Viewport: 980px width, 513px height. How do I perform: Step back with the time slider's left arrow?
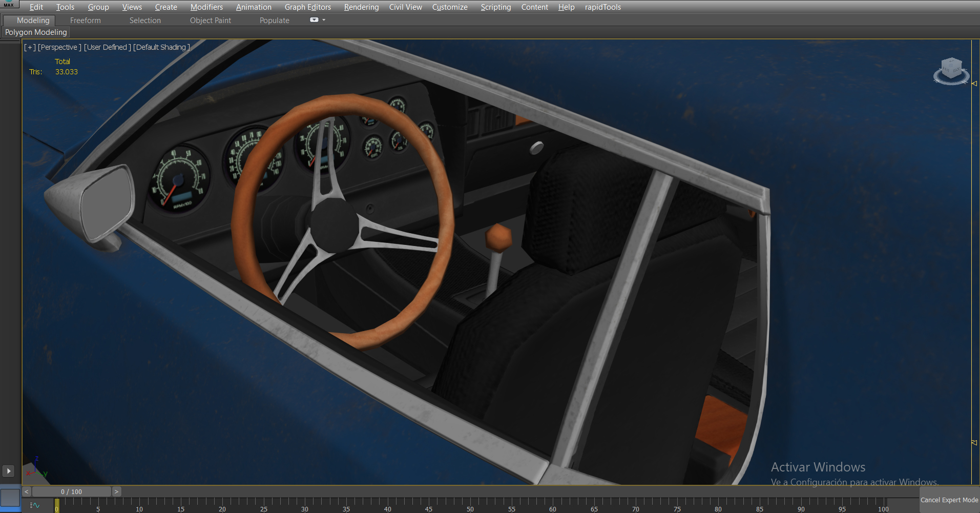(27, 491)
